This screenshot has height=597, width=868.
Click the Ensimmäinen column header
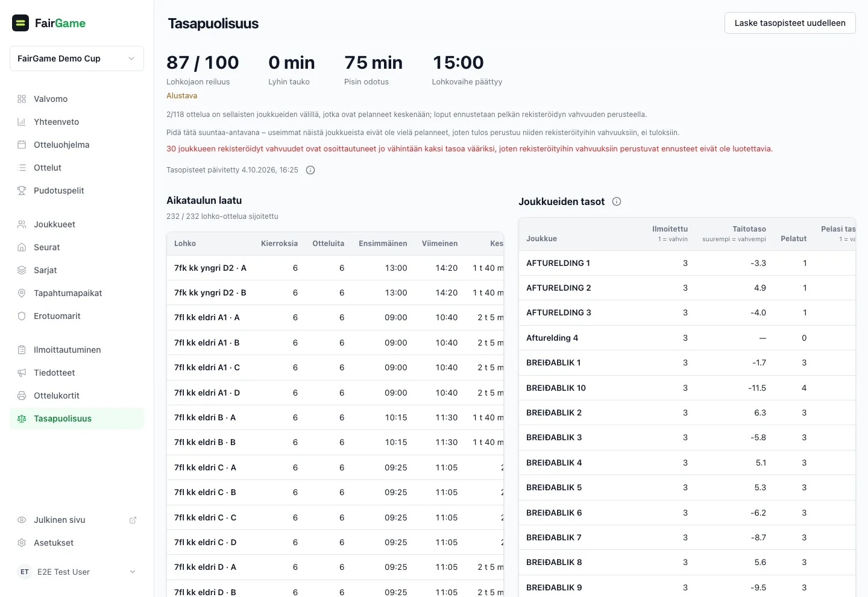click(x=383, y=244)
